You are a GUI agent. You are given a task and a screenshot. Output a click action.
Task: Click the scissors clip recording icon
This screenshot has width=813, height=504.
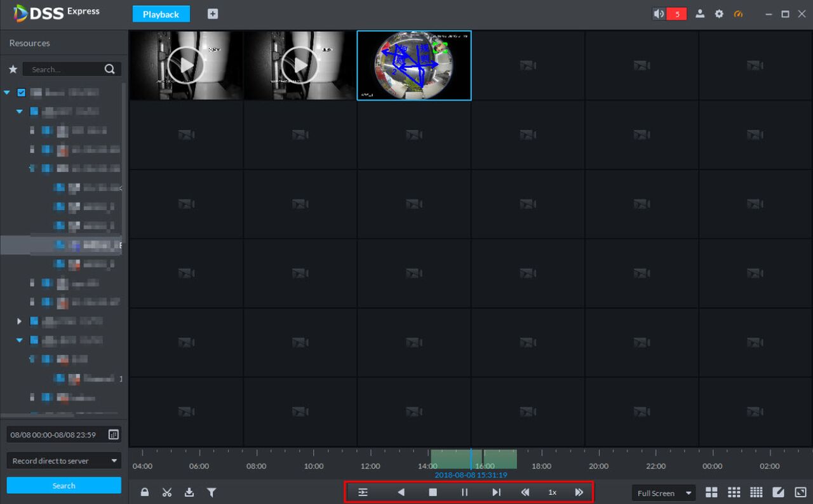pos(167,492)
